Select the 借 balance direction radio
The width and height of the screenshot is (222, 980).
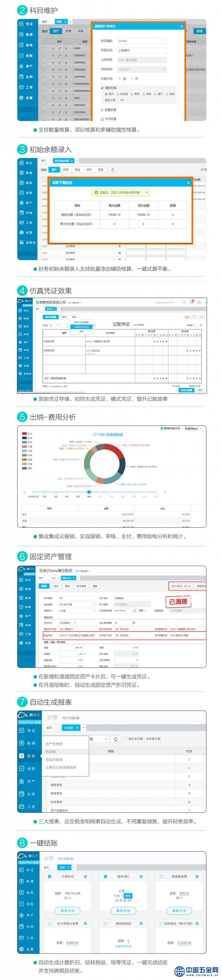tap(120, 78)
